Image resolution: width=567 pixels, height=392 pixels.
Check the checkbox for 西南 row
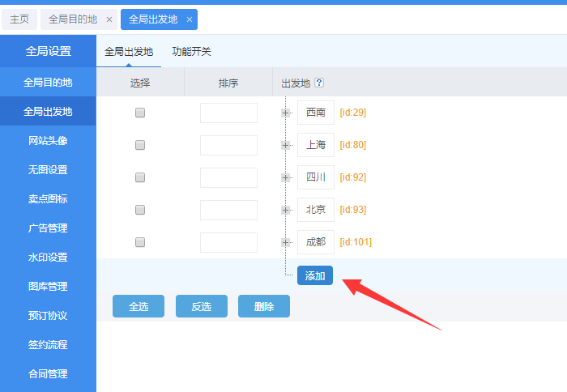pos(140,113)
